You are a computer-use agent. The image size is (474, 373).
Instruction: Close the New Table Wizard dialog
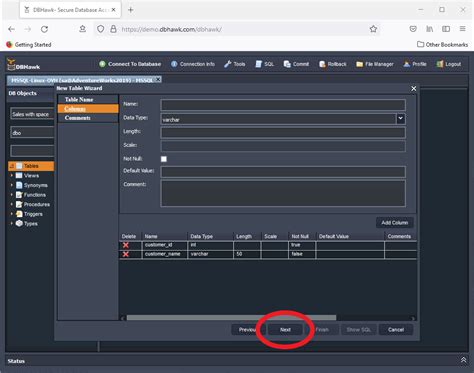(x=414, y=89)
